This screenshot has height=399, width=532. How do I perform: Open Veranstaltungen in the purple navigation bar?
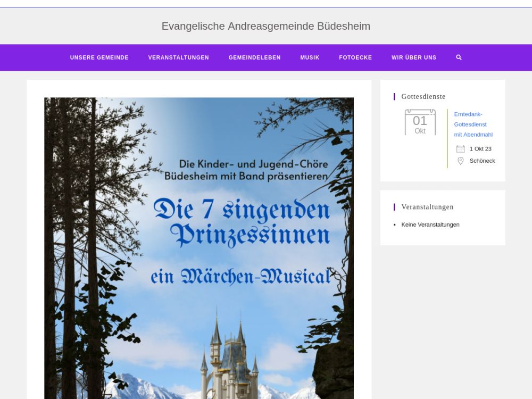tap(178, 57)
